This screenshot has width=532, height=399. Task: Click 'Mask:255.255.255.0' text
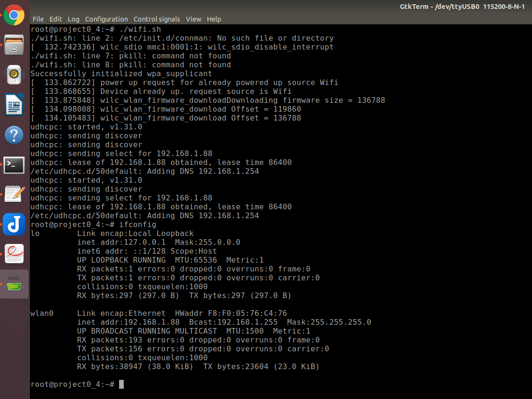pyautogui.click(x=329, y=322)
